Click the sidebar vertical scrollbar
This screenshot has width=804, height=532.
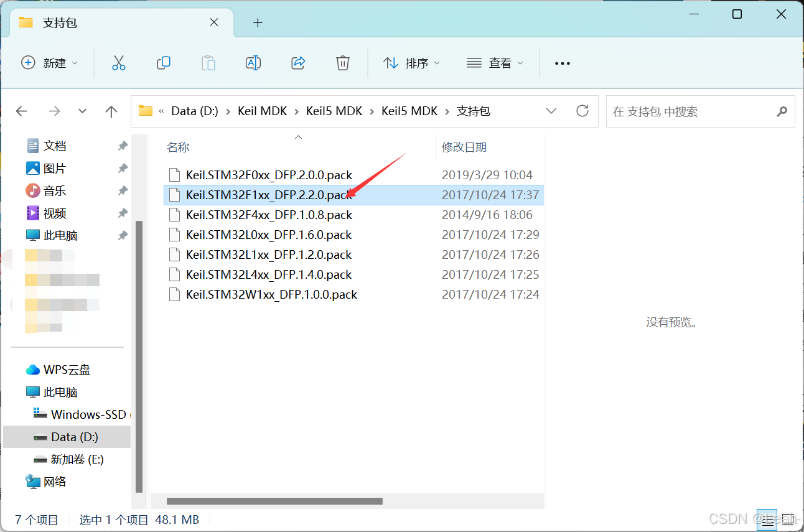pyautogui.click(x=139, y=356)
